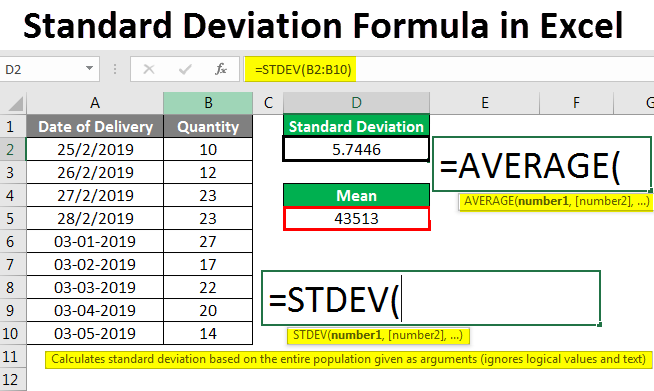Click the =STDEV( formula edit box

pos(431,298)
